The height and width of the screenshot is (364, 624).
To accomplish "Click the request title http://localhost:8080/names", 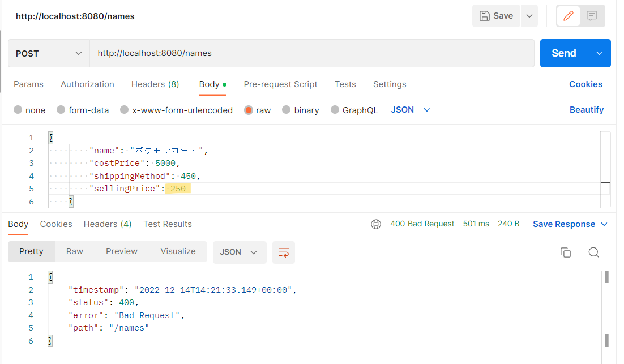I will pos(75,16).
